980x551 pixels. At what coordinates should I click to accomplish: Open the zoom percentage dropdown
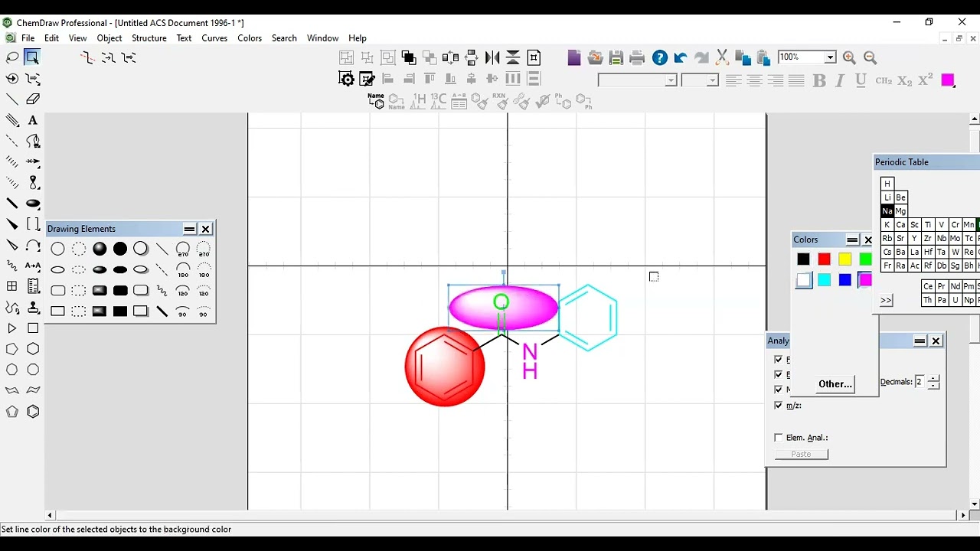(830, 57)
